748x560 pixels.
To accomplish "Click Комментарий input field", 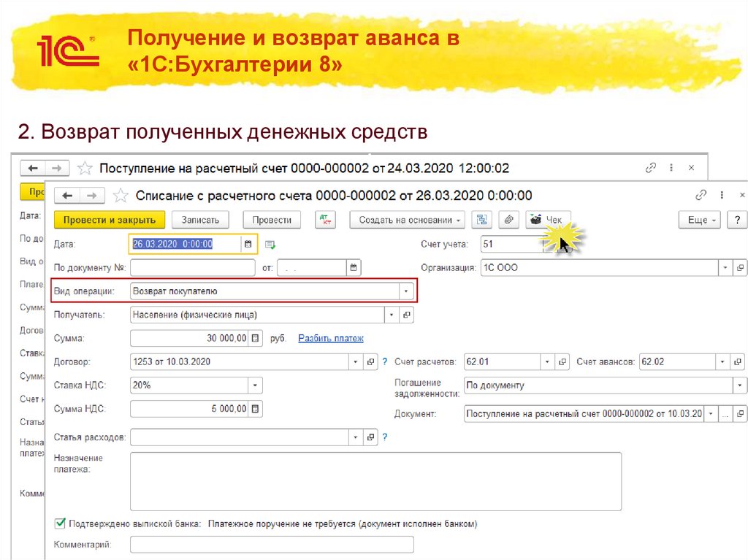I will (x=272, y=544).
